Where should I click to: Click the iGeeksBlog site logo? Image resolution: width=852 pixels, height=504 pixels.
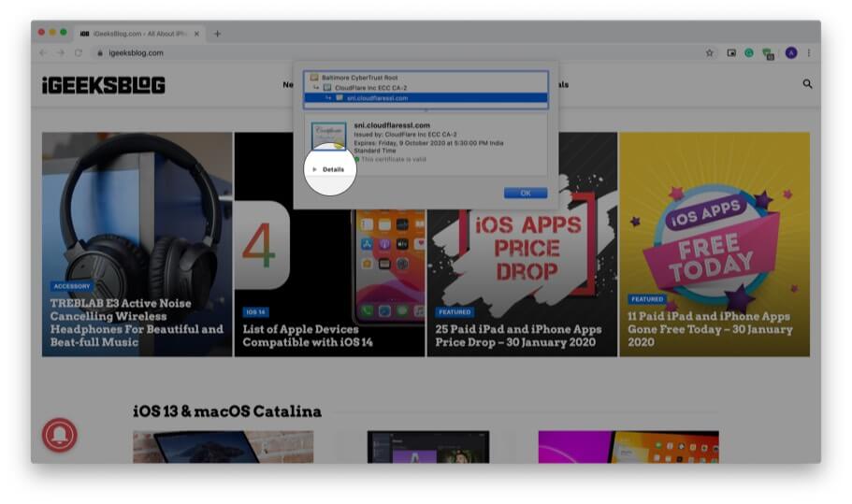(x=104, y=85)
